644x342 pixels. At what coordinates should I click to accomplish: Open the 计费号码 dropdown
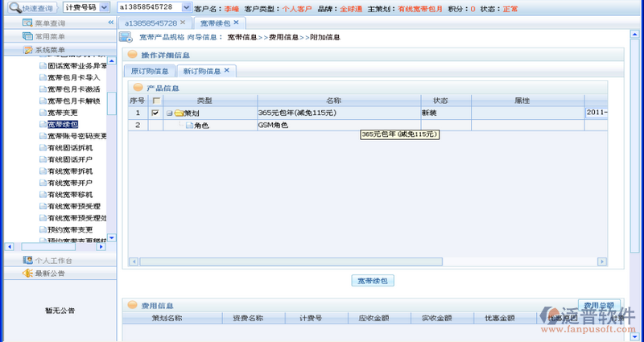[105, 7]
